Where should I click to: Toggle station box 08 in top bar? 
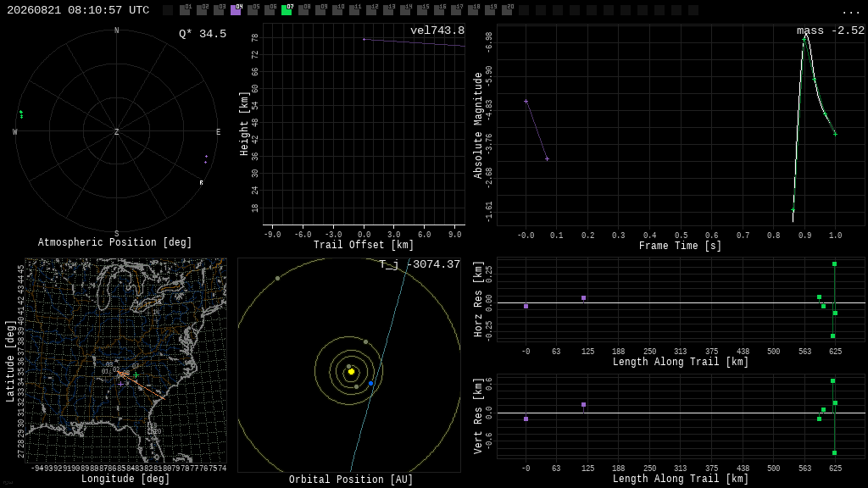(x=304, y=10)
